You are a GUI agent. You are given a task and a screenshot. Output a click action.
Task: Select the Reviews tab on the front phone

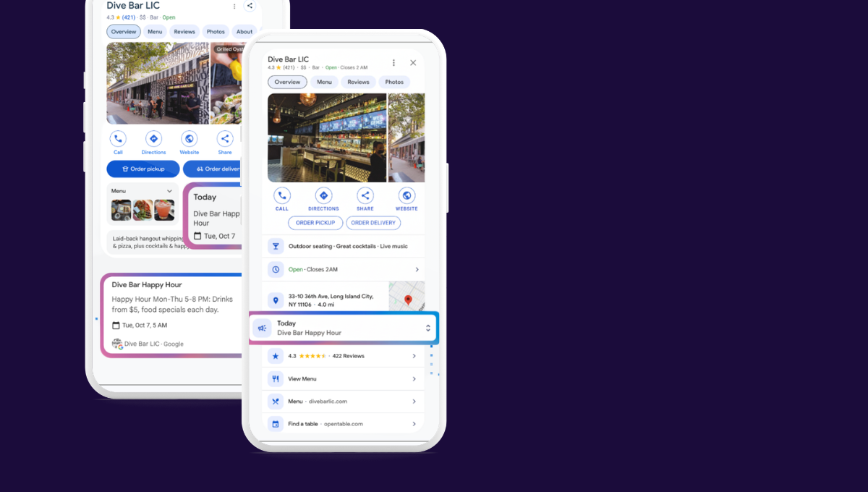pos(359,82)
